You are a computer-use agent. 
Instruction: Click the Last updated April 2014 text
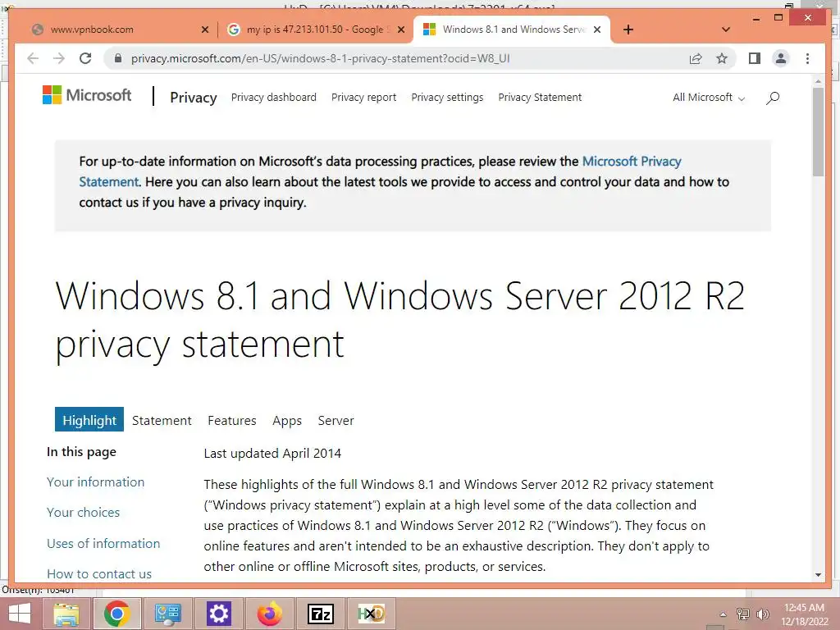click(272, 453)
